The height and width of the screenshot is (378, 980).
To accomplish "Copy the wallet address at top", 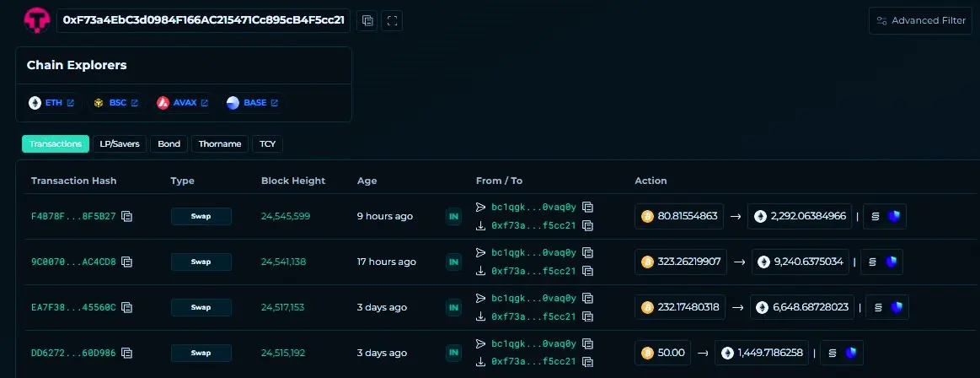I will tap(367, 21).
